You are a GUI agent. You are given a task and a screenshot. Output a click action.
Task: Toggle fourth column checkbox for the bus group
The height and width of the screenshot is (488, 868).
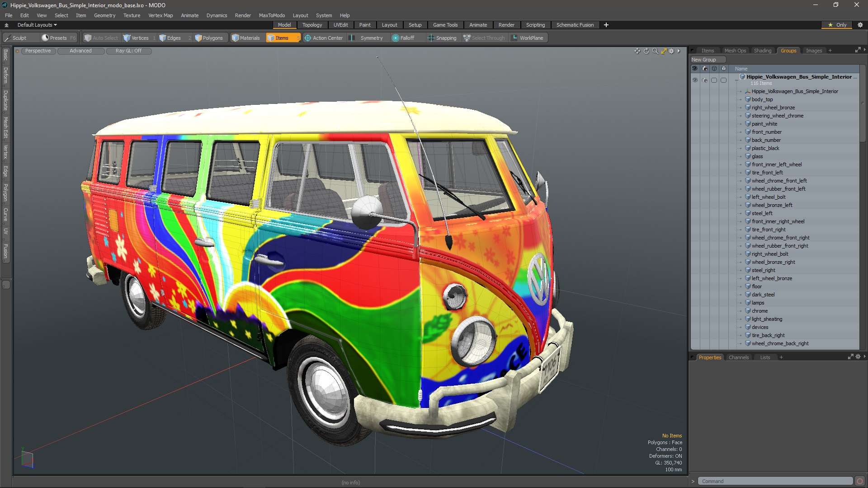pos(724,80)
